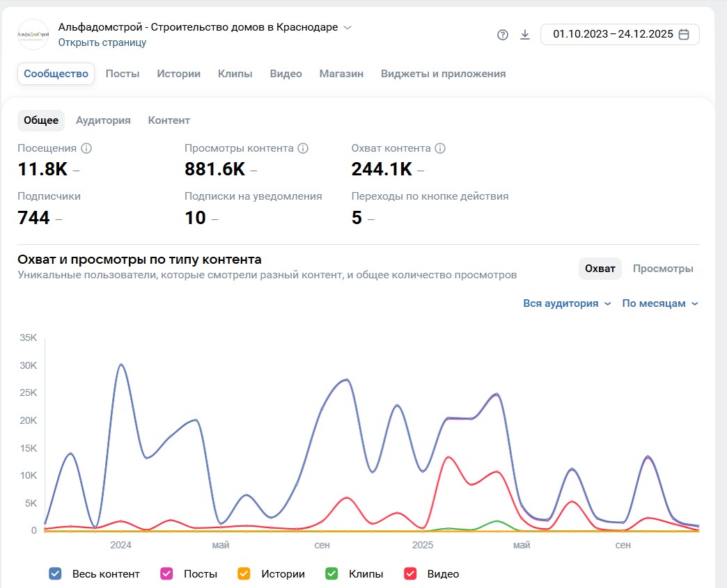Viewport: 727px width, 588px height.
Task: Click the info icon beside Охват контента
Action: 440,148
